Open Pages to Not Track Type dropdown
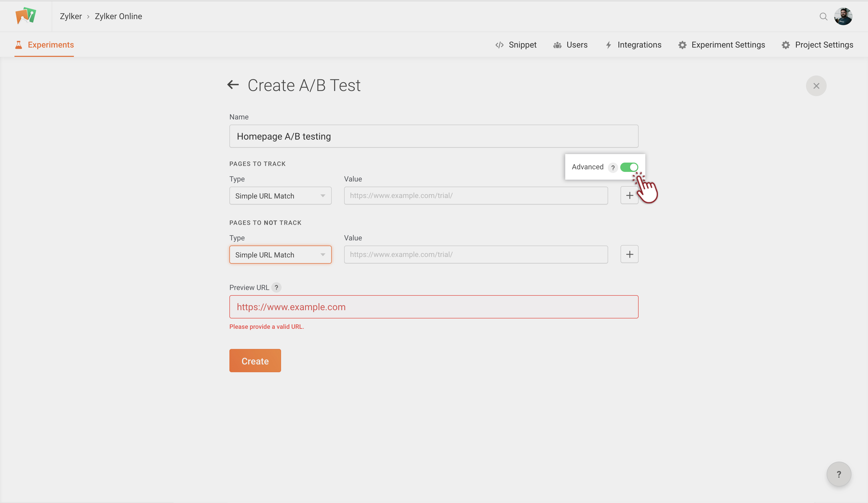Viewport: 868px width, 503px height. (280, 255)
